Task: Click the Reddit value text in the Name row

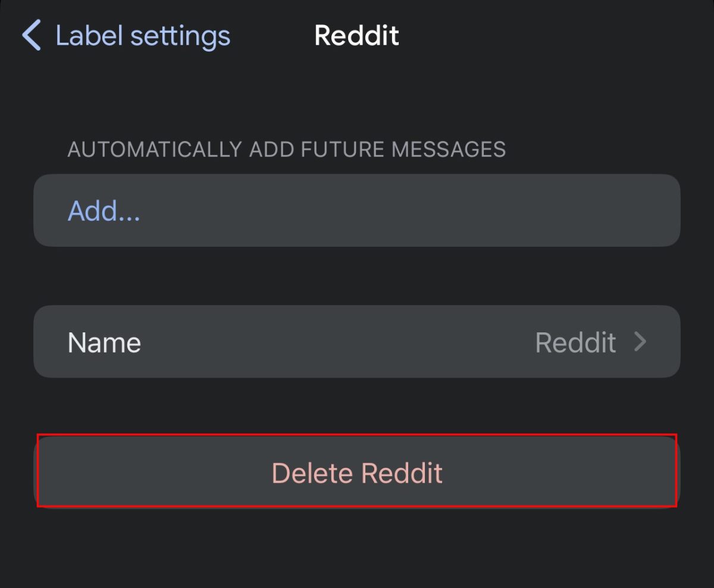Action: tap(575, 342)
